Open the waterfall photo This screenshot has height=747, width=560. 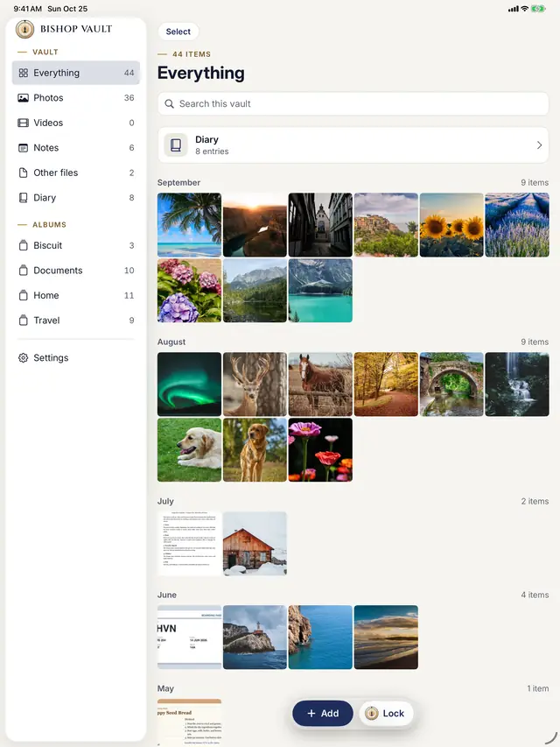coord(517,384)
